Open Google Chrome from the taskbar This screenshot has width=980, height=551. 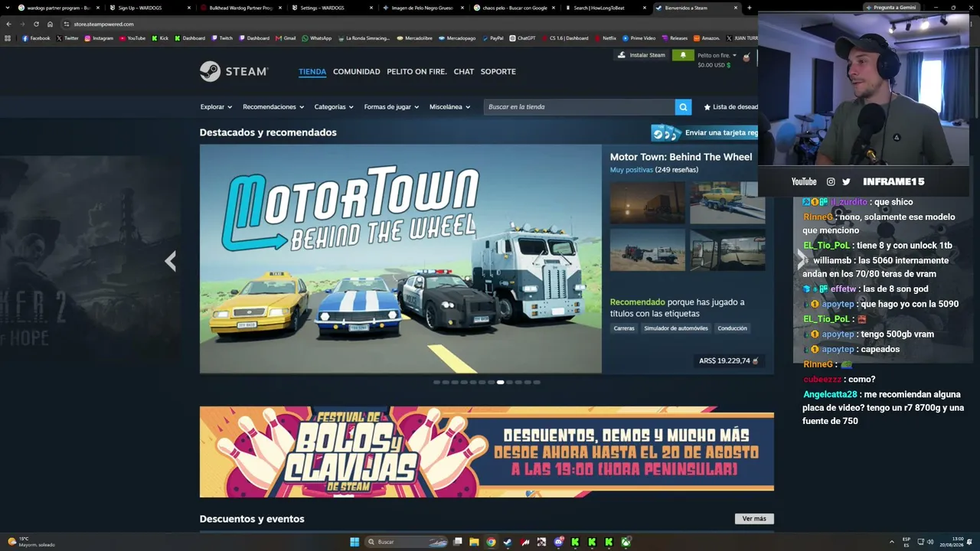(x=491, y=542)
